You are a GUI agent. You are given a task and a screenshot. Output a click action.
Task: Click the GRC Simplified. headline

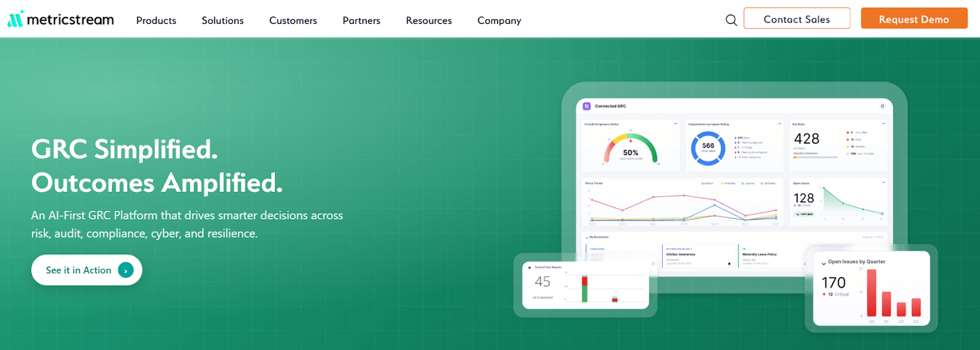click(125, 150)
